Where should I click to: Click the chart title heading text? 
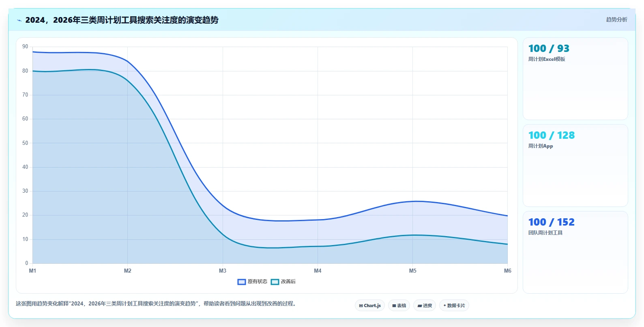click(x=122, y=20)
